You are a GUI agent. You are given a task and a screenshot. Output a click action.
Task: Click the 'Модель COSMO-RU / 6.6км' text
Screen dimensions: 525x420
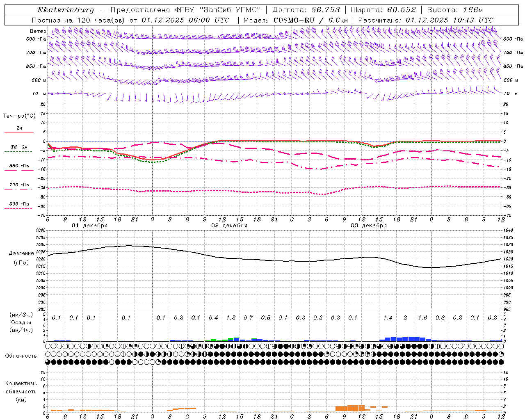[296, 20]
